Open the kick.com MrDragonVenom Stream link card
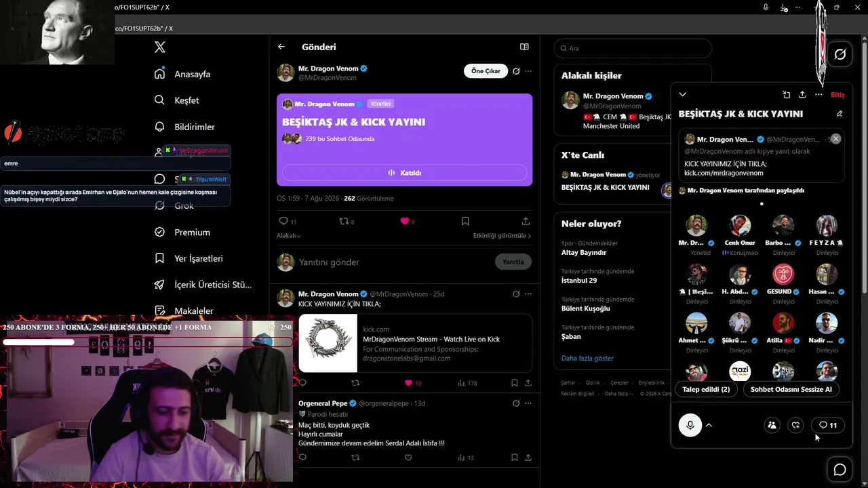868x488 pixels. [415, 343]
